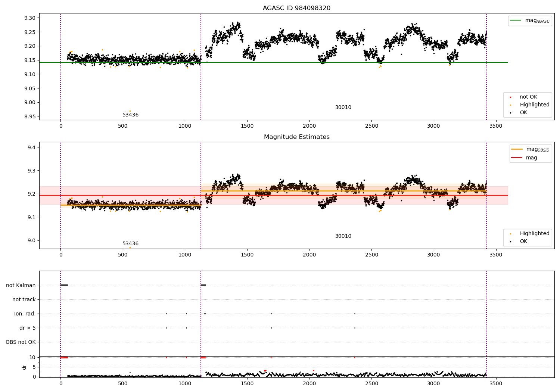Click the '500' x-axis tick of the top plot
The height and width of the screenshot is (392, 560).
[x=123, y=126]
